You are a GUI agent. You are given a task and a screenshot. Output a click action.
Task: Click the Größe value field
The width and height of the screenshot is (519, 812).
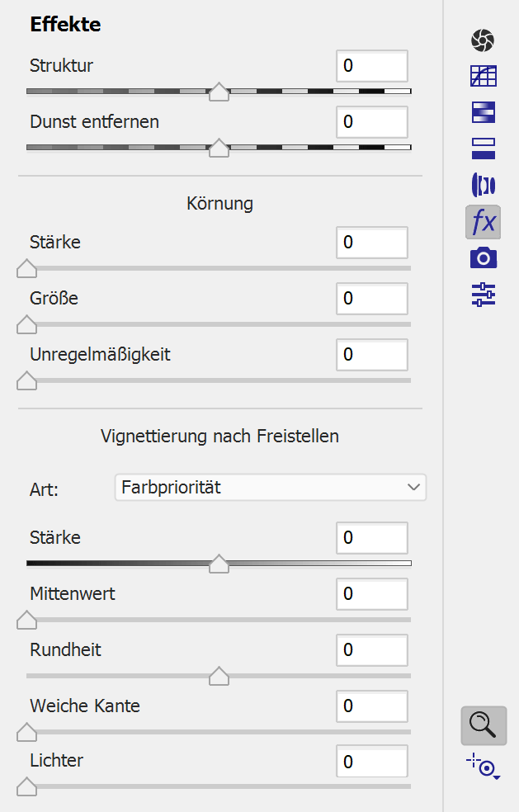(371, 299)
